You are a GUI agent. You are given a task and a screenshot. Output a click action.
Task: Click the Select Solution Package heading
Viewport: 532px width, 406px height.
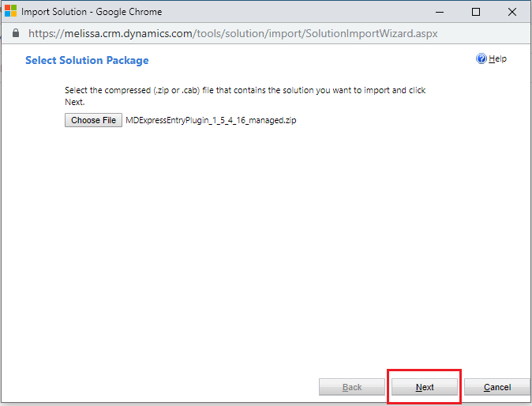tap(87, 61)
